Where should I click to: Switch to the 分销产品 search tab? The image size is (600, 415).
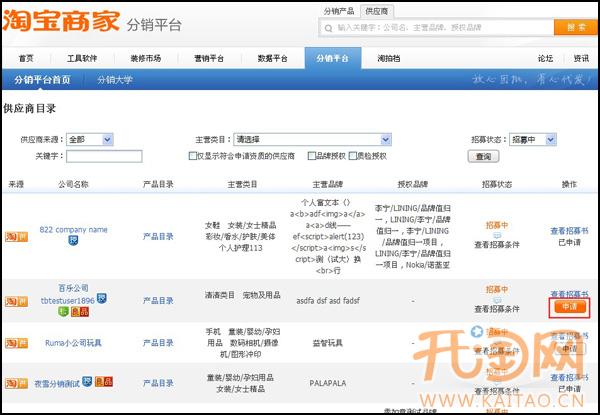[x=339, y=11]
